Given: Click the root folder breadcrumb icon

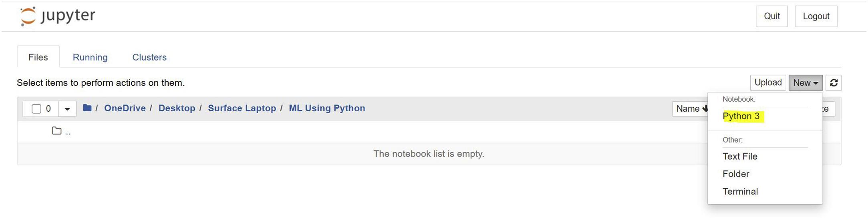Looking at the screenshot, I should (87, 108).
